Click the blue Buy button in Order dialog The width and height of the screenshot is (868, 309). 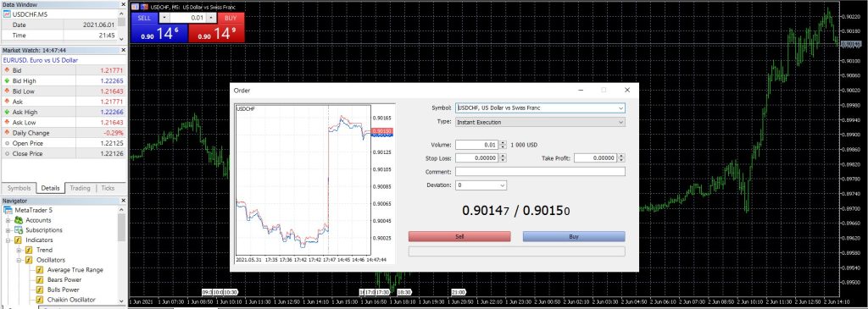tap(574, 236)
